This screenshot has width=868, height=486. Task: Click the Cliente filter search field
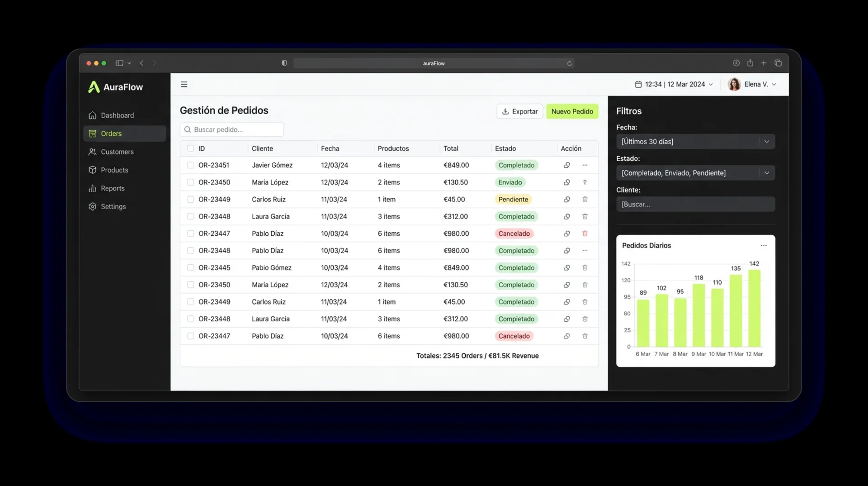click(x=695, y=204)
